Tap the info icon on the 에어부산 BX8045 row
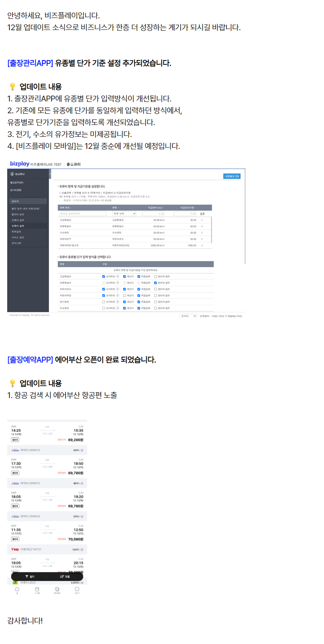This screenshot has width=324, height=644. coord(82,516)
